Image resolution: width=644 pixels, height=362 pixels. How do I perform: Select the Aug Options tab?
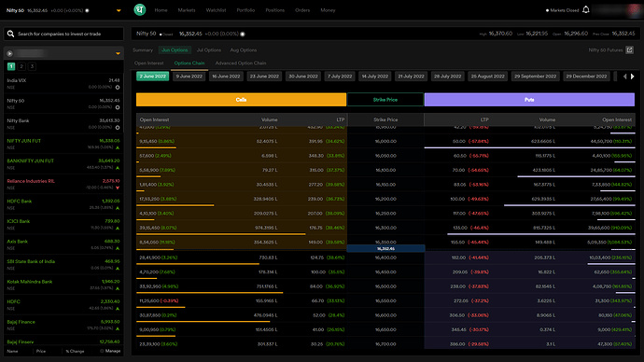(x=244, y=50)
